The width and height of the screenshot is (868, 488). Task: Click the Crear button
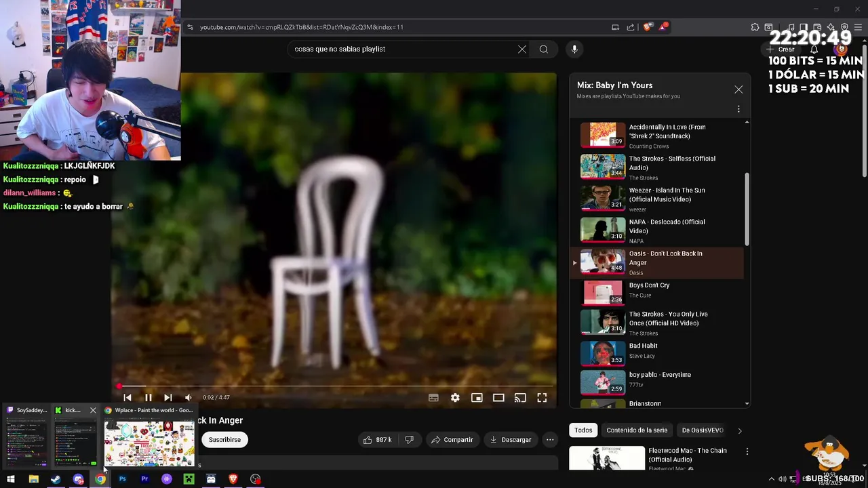point(781,49)
